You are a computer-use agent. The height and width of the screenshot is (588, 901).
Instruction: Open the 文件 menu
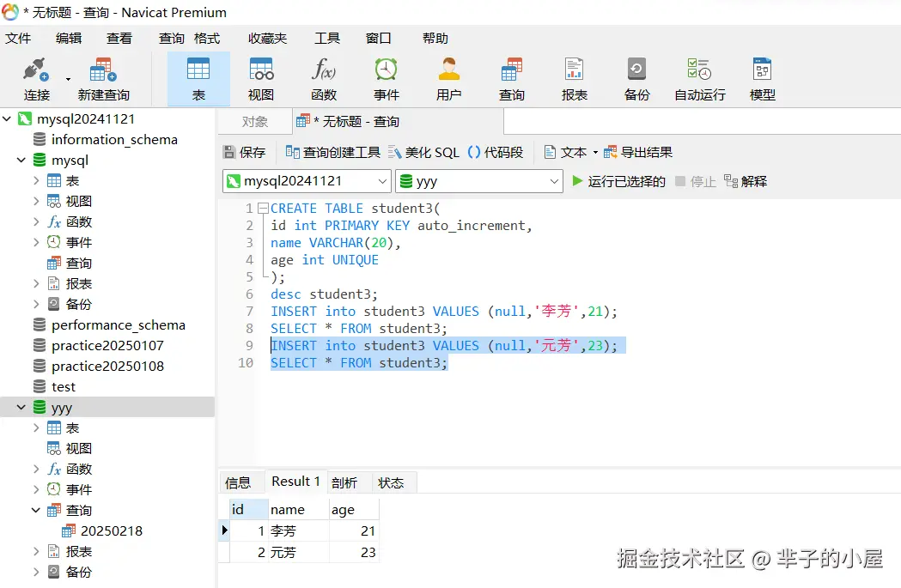click(18, 39)
